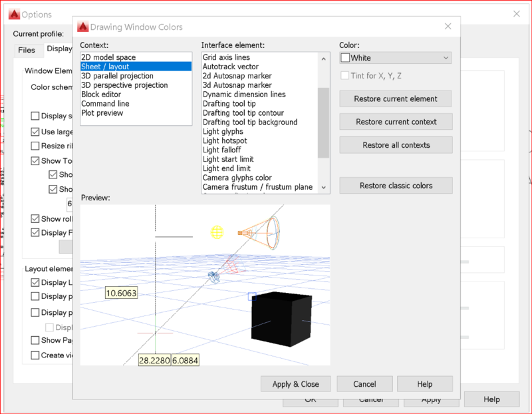The height and width of the screenshot is (414, 532).
Task: Click the scroll-up arrow of Interface element list
Action: point(323,58)
